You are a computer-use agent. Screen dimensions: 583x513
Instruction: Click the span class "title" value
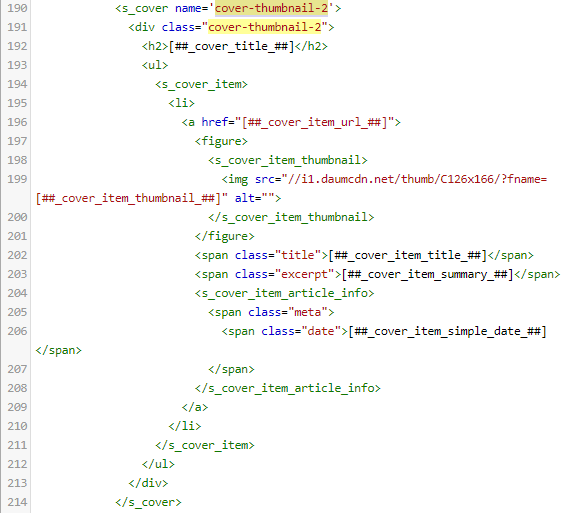pyautogui.click(x=298, y=255)
